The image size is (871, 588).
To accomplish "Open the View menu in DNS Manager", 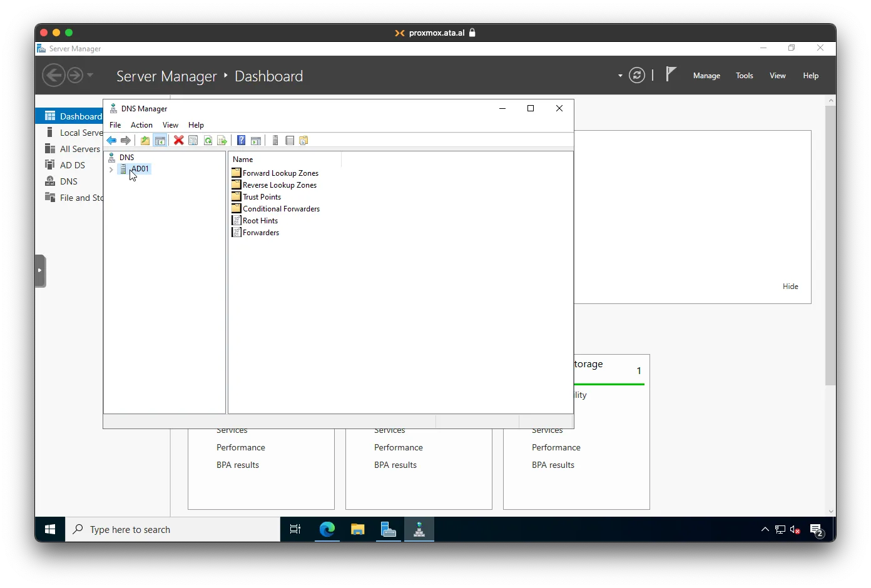I will tap(170, 125).
